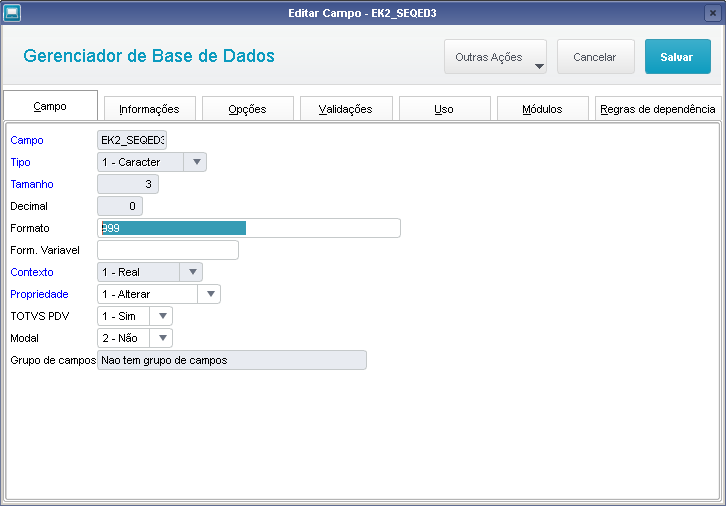
Task: Switch to the Módulos tab
Action: tap(542, 109)
